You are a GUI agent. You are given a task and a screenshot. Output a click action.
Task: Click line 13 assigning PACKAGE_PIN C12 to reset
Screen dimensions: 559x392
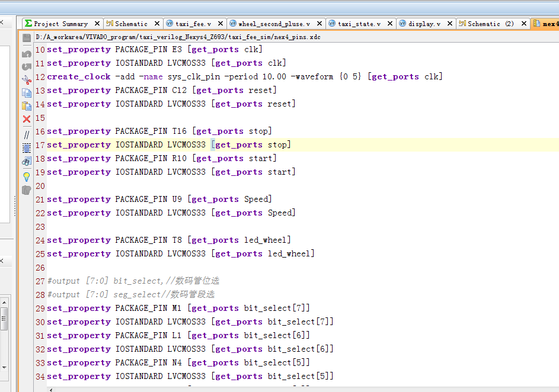coord(162,91)
